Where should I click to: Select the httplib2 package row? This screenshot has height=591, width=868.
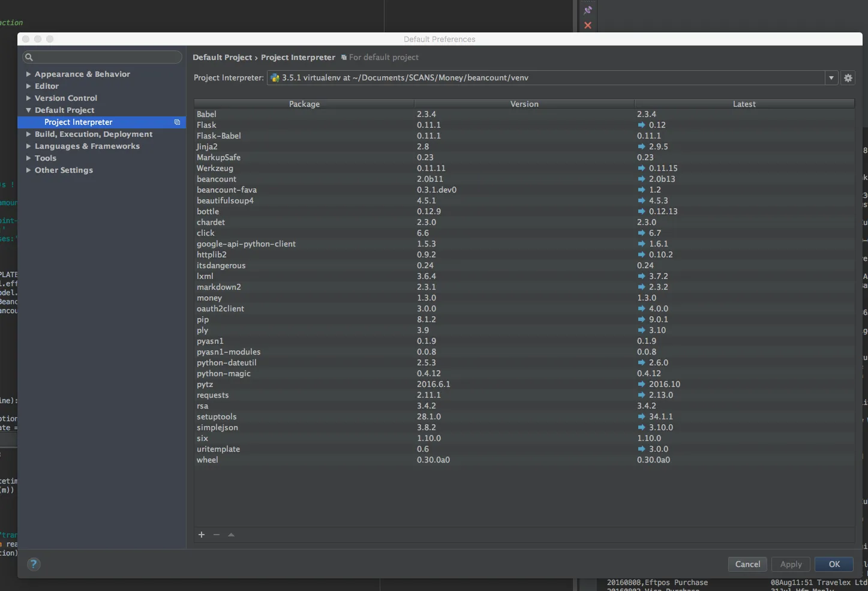524,254
